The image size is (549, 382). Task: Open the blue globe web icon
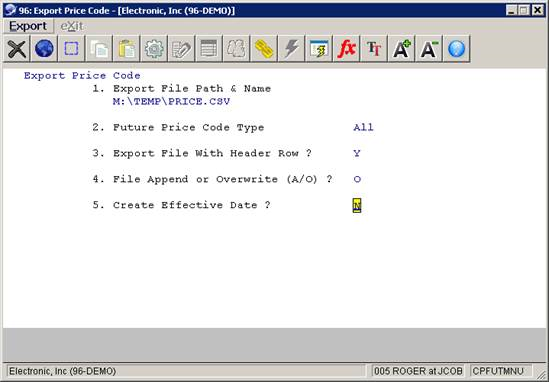coord(44,49)
